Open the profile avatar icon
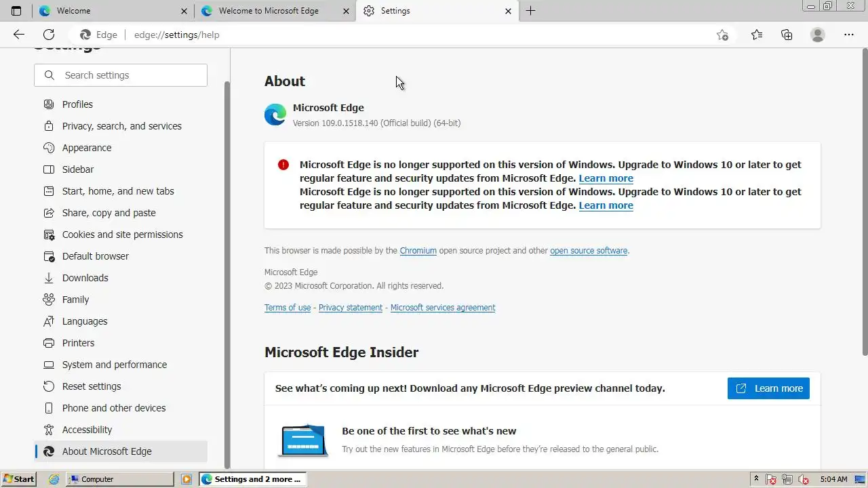Image resolution: width=868 pixels, height=488 pixels. pos(818,35)
